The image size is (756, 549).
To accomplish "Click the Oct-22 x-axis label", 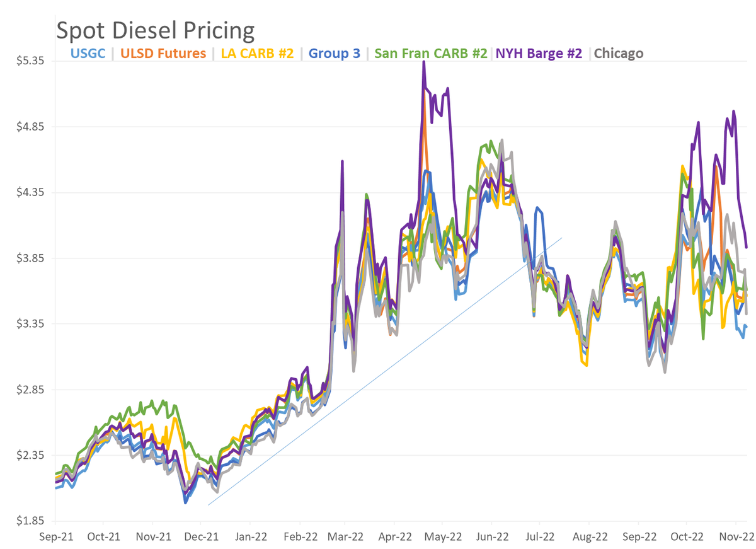I will pos(687,537).
